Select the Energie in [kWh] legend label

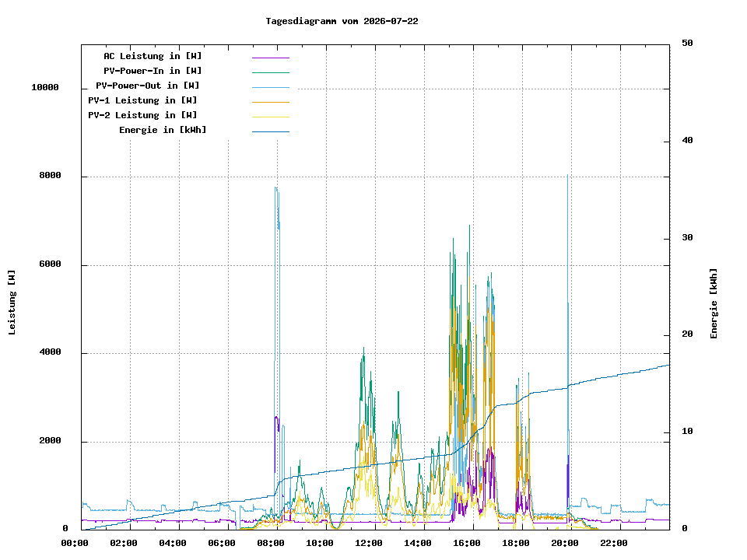point(163,130)
